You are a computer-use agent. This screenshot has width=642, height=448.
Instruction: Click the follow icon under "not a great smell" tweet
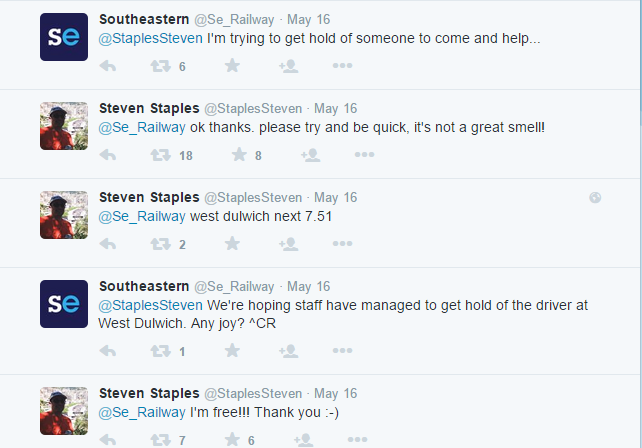pyautogui.click(x=310, y=155)
